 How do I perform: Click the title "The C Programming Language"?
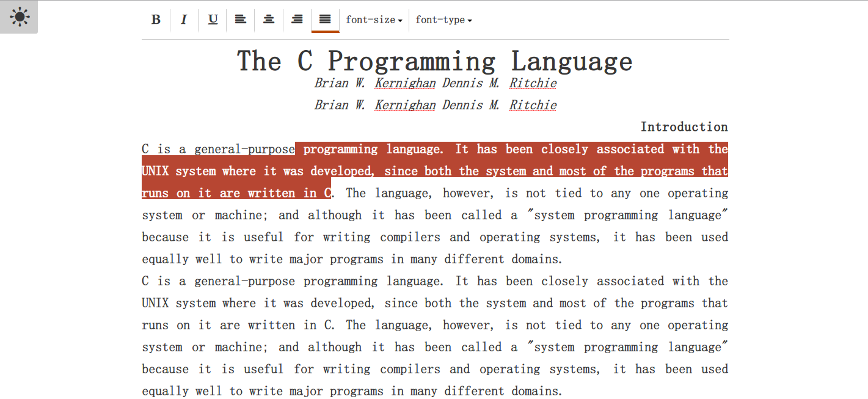(435, 61)
